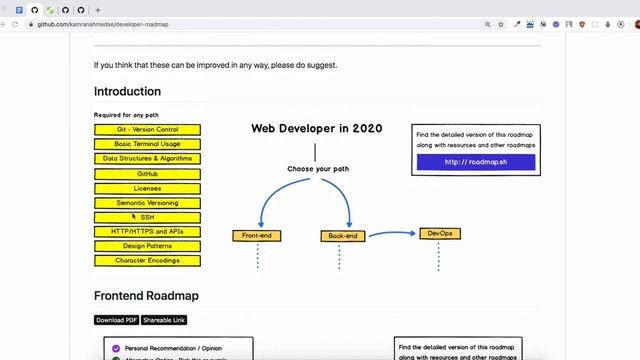Click the Git - Version Control box

click(x=147, y=130)
